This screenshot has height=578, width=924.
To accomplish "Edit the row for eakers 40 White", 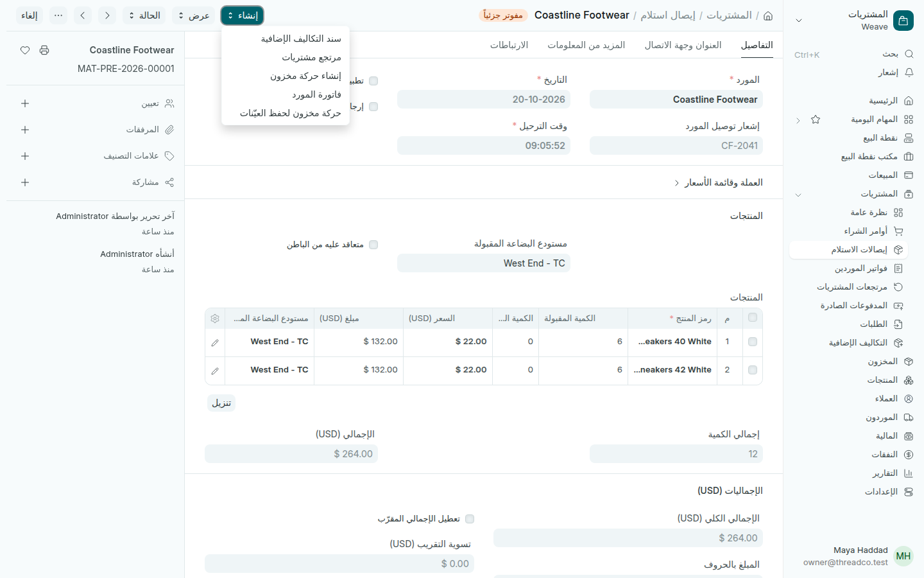I will tap(215, 343).
